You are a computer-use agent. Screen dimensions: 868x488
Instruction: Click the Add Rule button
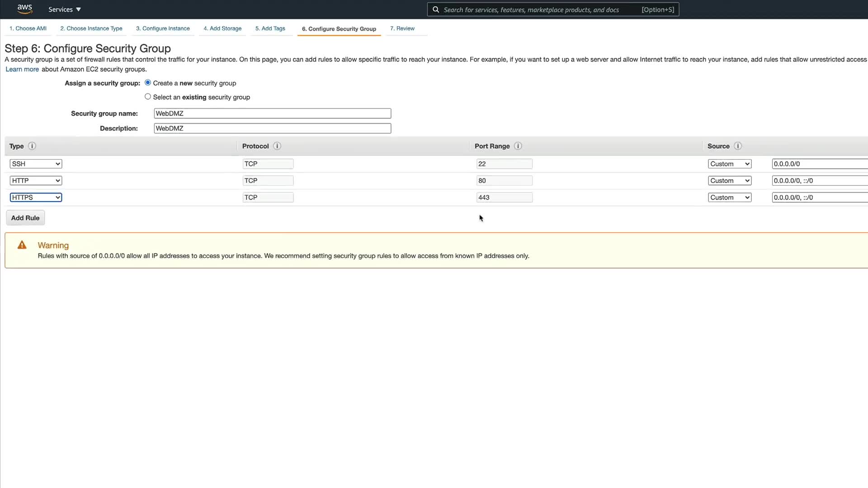click(x=25, y=218)
